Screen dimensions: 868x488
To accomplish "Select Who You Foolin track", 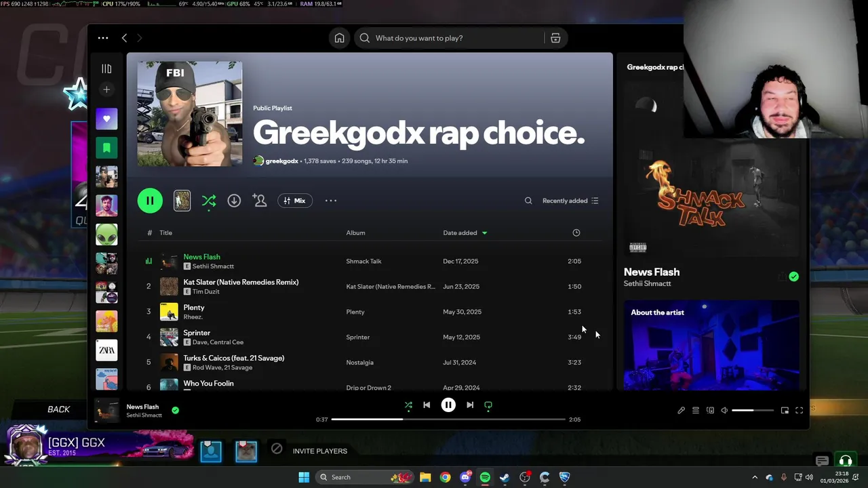I will click(x=208, y=384).
